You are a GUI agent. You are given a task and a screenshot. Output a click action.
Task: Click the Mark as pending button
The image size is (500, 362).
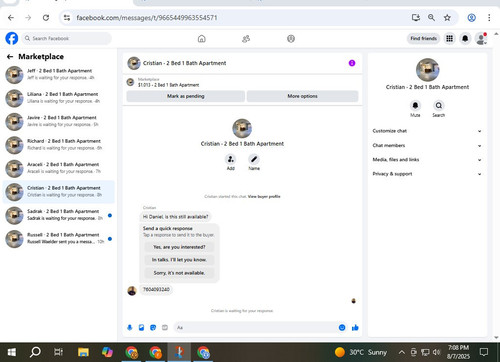click(186, 96)
